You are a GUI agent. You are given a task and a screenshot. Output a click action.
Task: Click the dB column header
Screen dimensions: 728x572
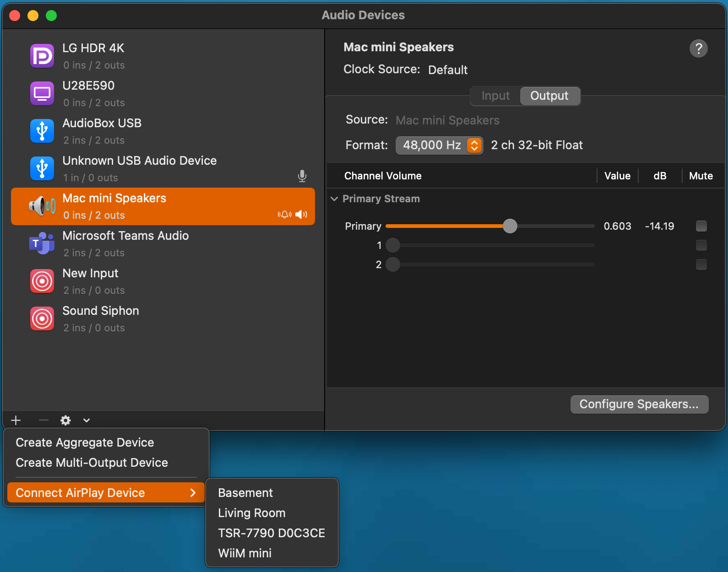(x=660, y=176)
